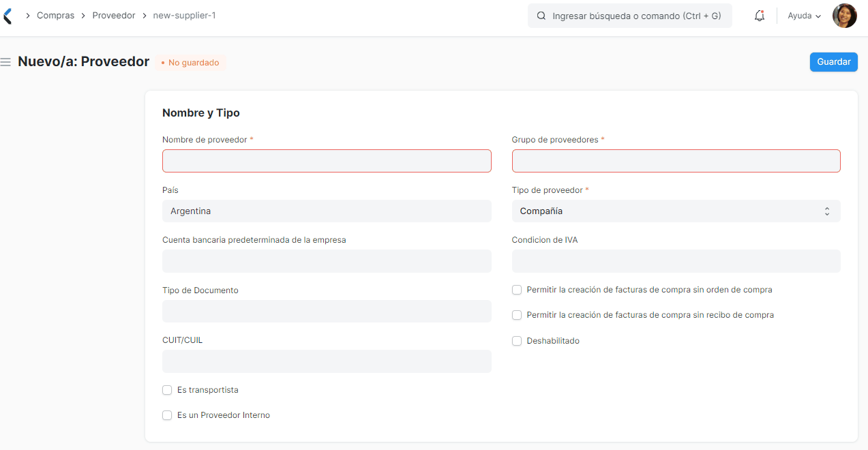Open the user avatar menu
868x450 pixels.
point(844,16)
